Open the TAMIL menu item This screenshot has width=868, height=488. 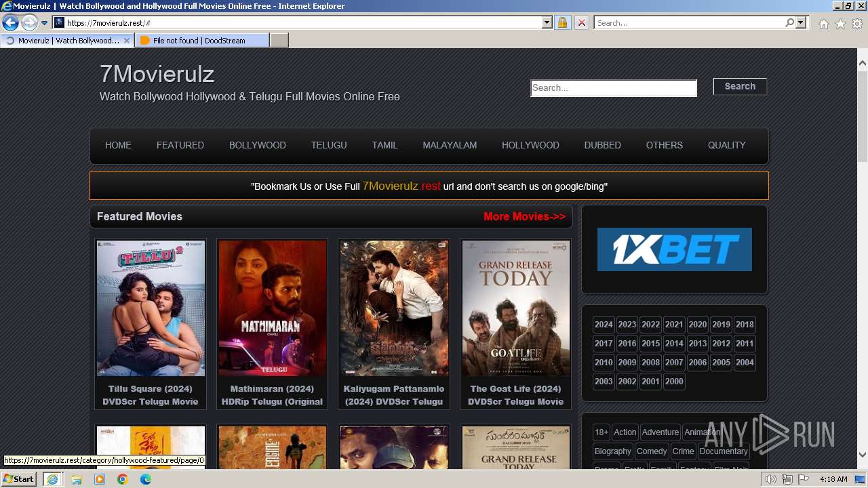(384, 145)
